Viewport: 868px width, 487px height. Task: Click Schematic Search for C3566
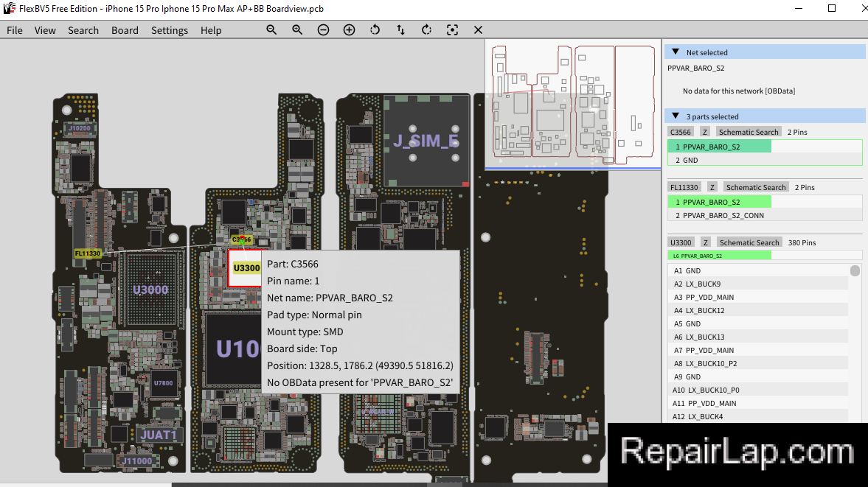[749, 132]
